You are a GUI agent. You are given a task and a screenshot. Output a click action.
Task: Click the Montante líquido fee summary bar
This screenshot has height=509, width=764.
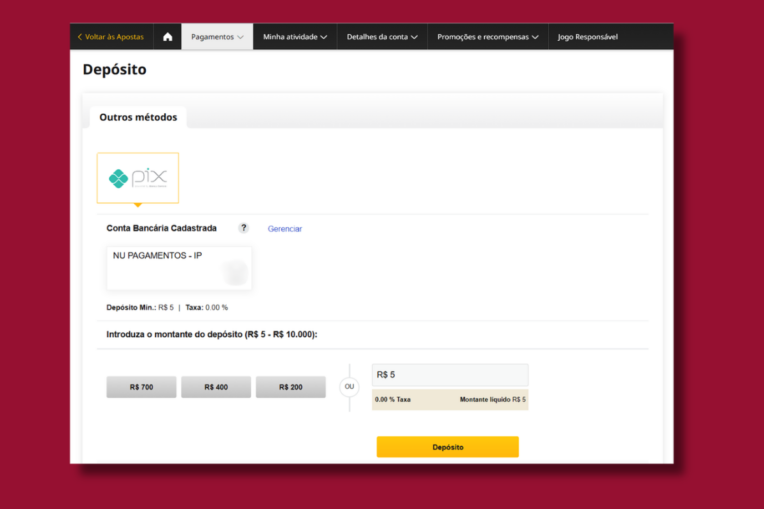[450, 399]
